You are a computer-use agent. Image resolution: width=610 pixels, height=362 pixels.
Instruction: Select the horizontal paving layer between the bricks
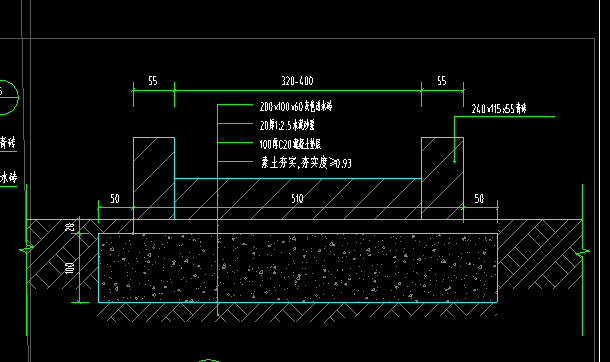298,199
